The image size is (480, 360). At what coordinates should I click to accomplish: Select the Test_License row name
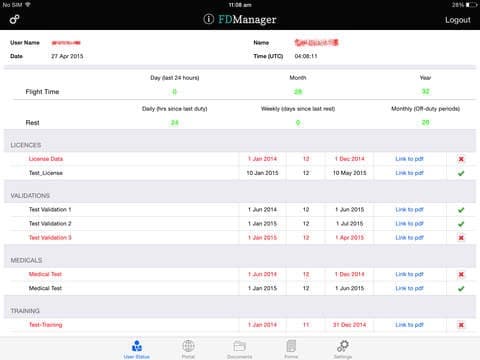[x=46, y=173]
